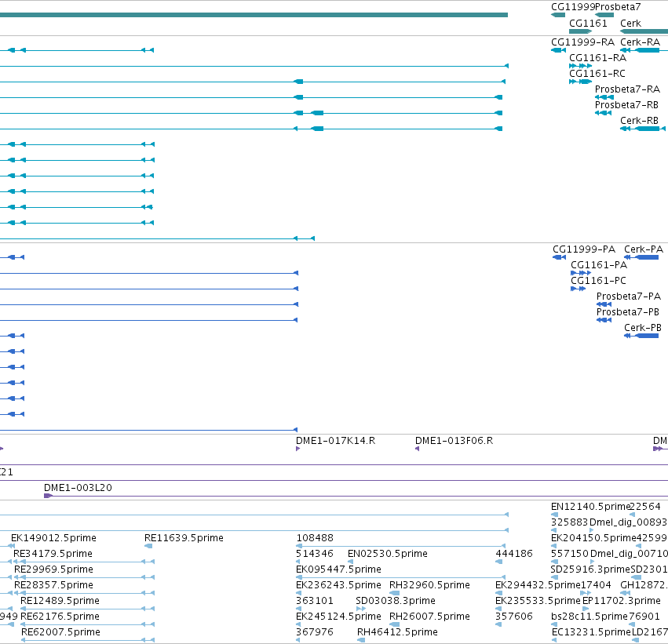The width and height of the screenshot is (668, 644).
Task: Select the DME1-013F06.R label
Action: (x=454, y=441)
